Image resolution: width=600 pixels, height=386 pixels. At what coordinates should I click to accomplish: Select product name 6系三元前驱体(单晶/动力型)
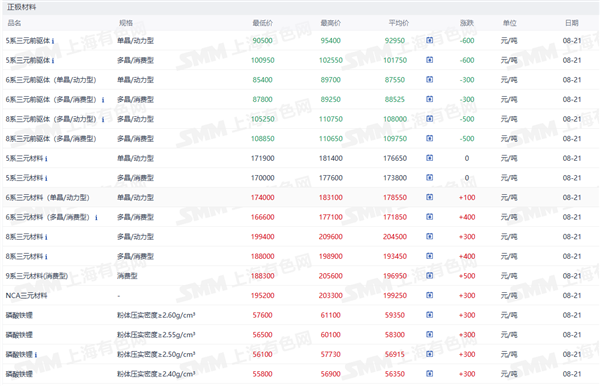point(51,80)
